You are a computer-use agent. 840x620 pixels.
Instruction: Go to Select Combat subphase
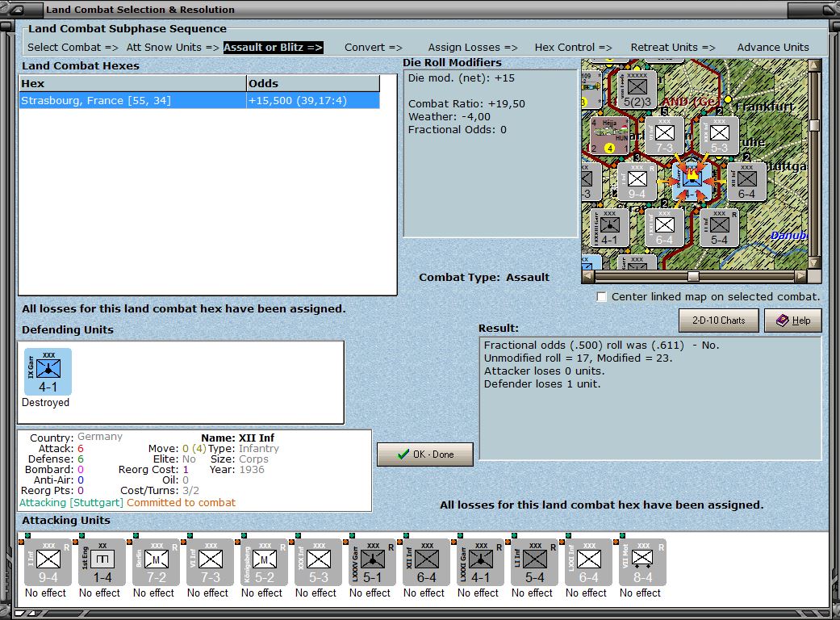(73, 47)
